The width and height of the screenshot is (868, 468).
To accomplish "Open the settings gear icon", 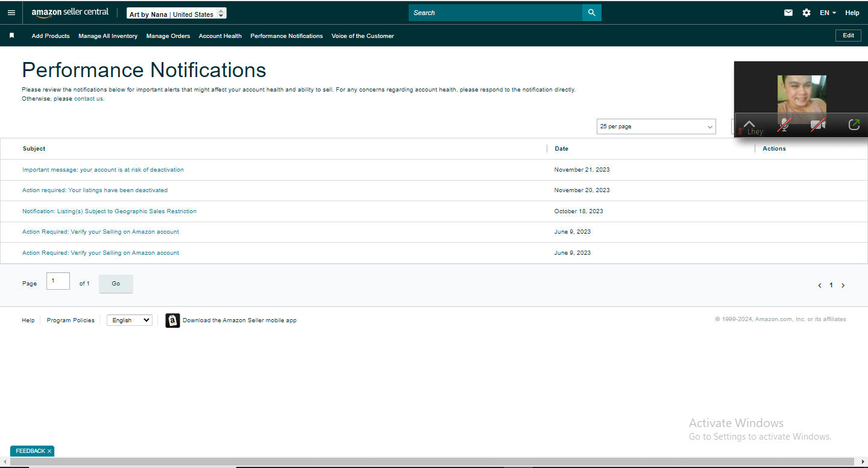I will (x=807, y=13).
